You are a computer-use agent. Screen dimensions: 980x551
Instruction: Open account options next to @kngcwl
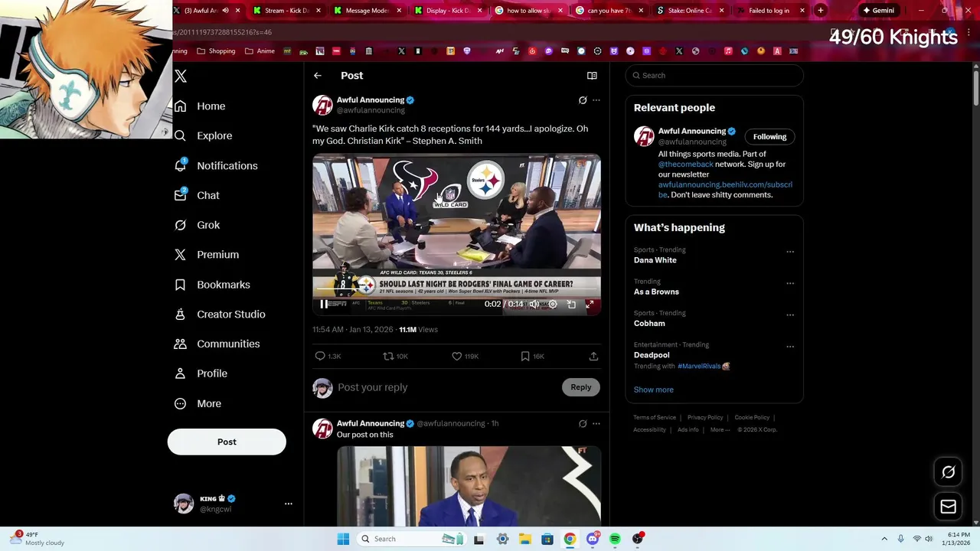click(289, 504)
